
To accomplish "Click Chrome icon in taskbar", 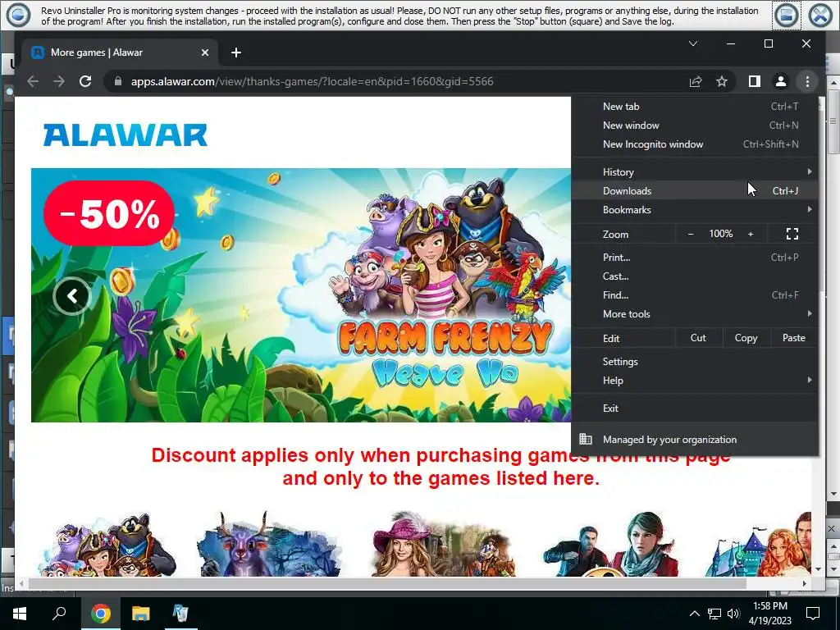I will point(100,614).
